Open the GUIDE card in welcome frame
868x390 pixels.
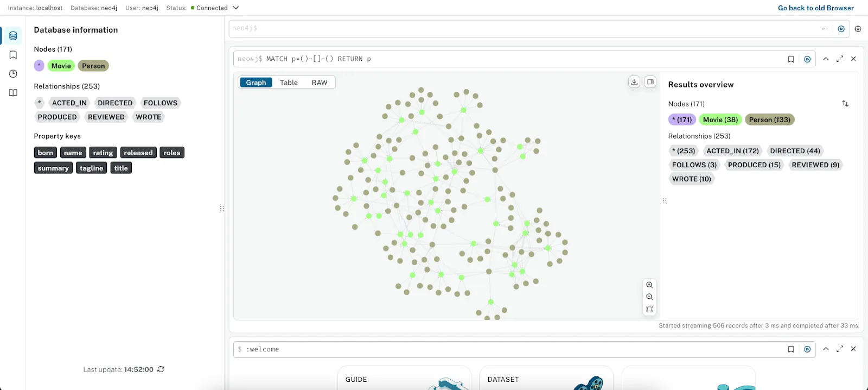coord(404,378)
